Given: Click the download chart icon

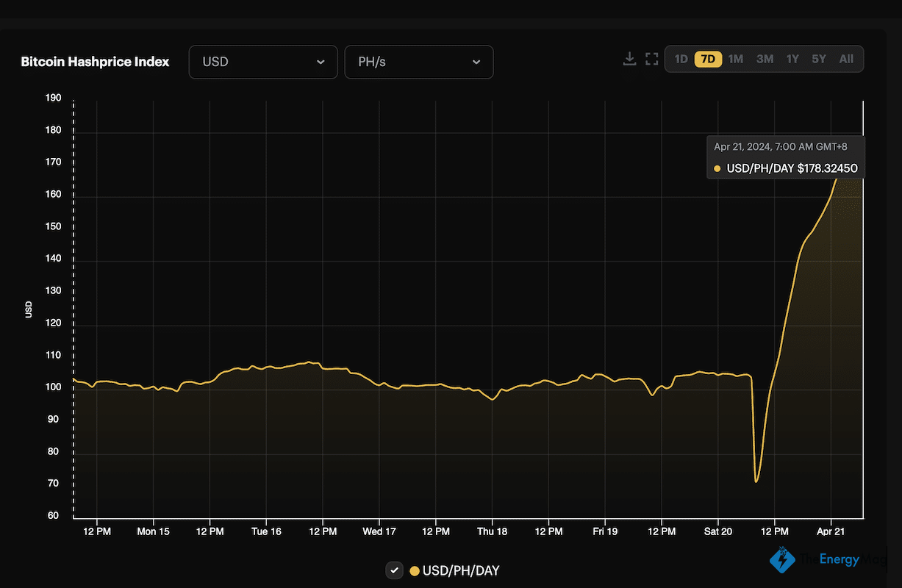Looking at the screenshot, I should pos(629,59).
